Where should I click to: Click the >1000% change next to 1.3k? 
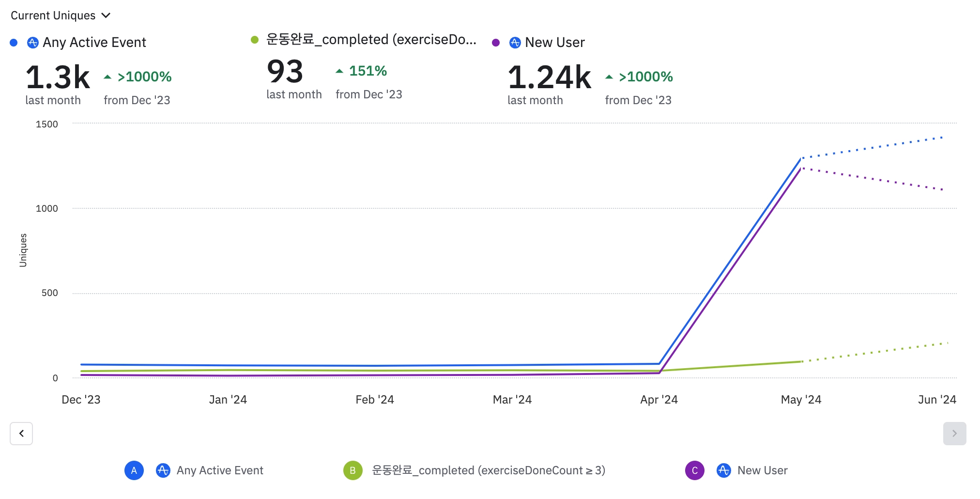(x=145, y=77)
